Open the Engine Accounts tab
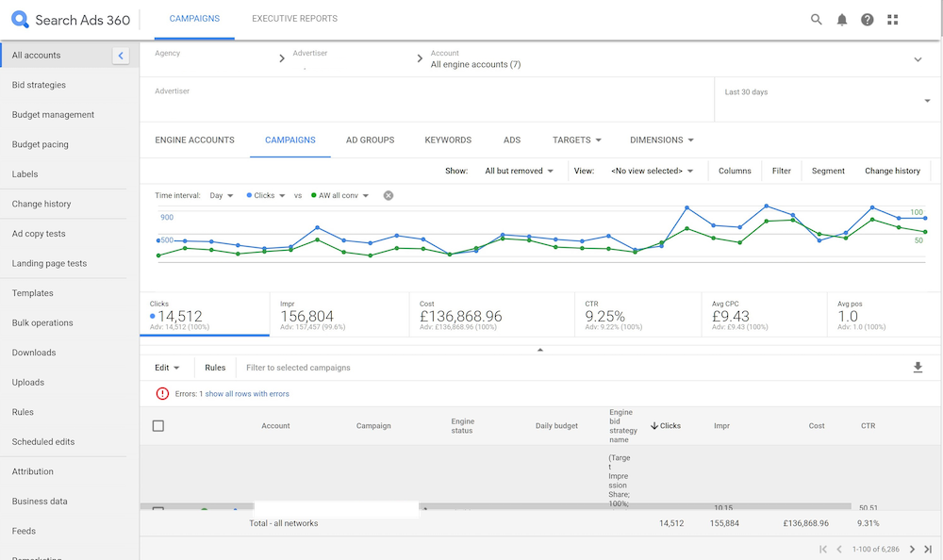This screenshot has width=943, height=560. tap(195, 140)
